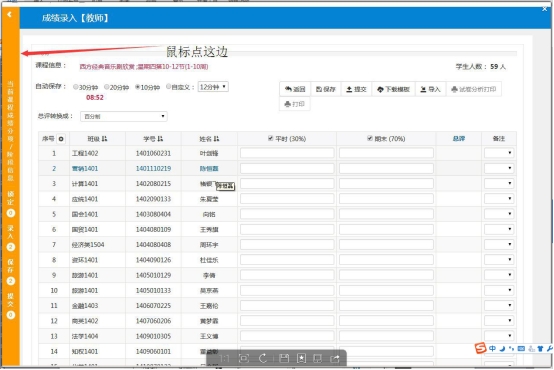Viewport: 554px width, 370px height.
Task: Click the star bookmark icon in viewer toolbar
Action: [301, 359]
